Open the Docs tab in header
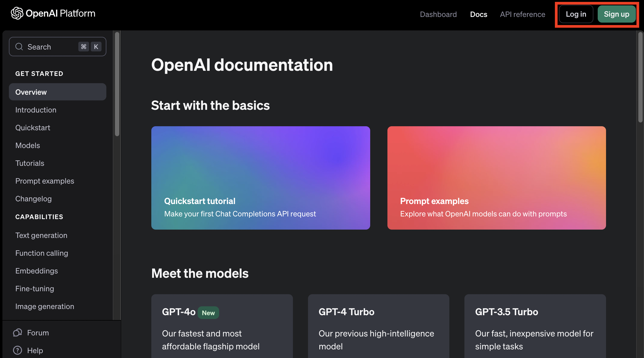 (478, 14)
